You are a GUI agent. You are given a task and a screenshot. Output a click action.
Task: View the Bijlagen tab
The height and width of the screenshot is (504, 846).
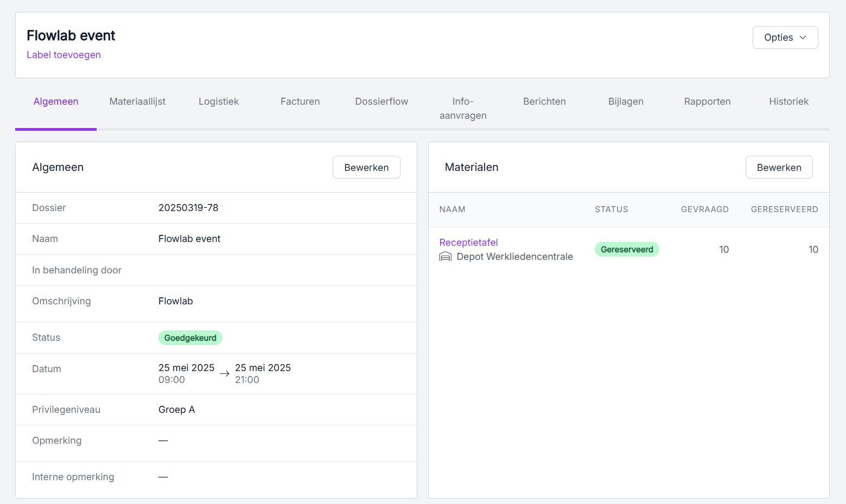pos(626,101)
